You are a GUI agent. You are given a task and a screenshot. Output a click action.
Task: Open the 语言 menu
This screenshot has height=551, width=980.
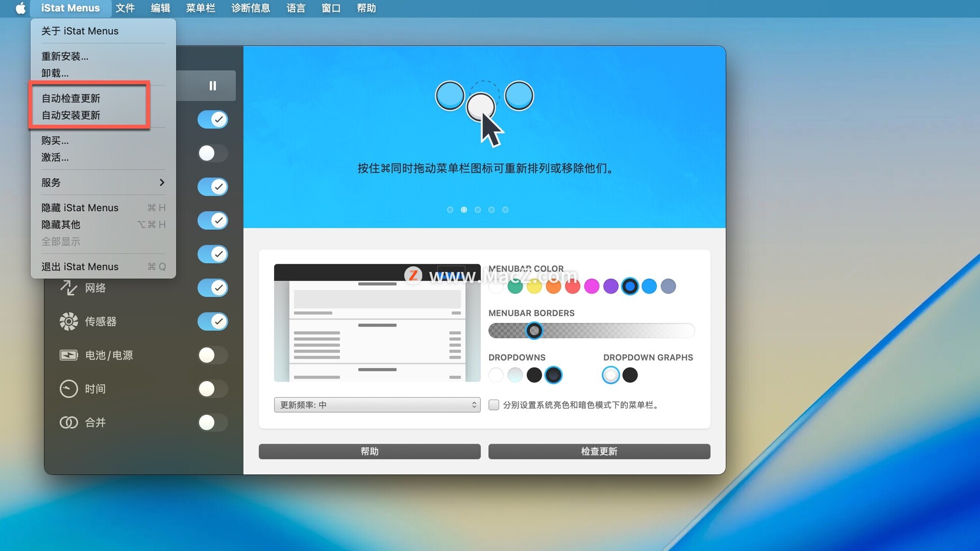click(x=296, y=8)
